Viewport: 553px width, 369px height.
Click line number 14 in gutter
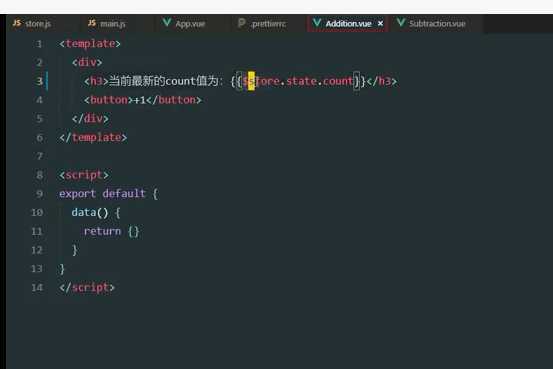coord(37,288)
